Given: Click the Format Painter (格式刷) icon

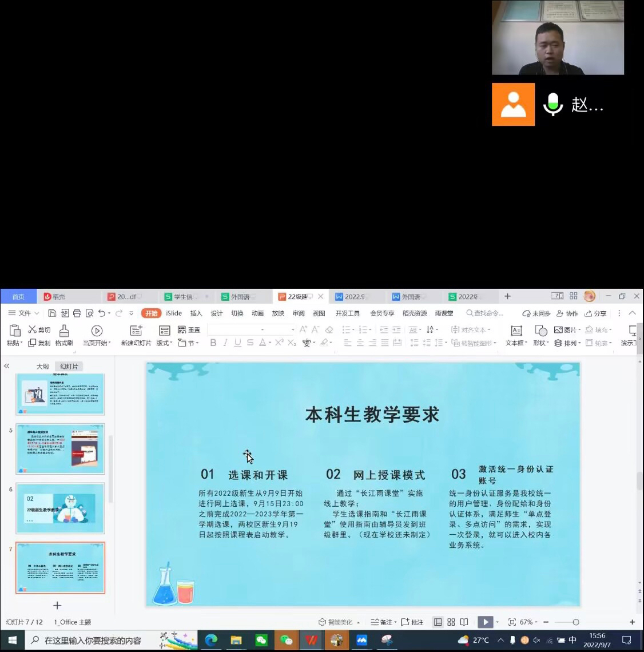Looking at the screenshot, I should (64, 331).
